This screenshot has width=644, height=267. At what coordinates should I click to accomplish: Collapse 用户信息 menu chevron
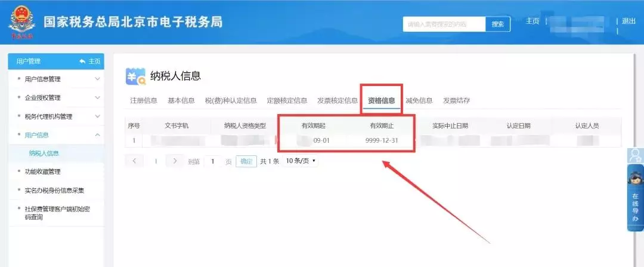[97, 135]
